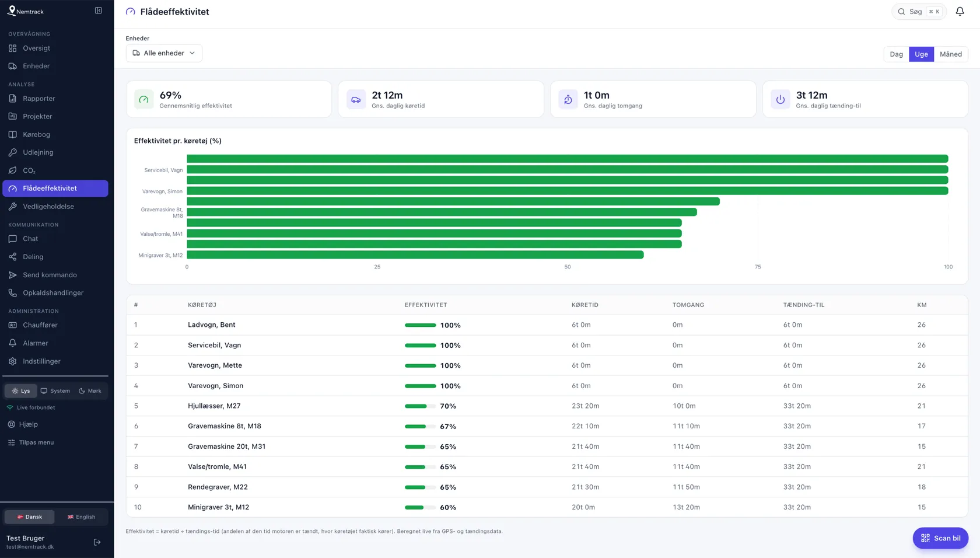This screenshot has height=558, width=980.
Task: Click the Deling share icon
Action: tap(12, 257)
